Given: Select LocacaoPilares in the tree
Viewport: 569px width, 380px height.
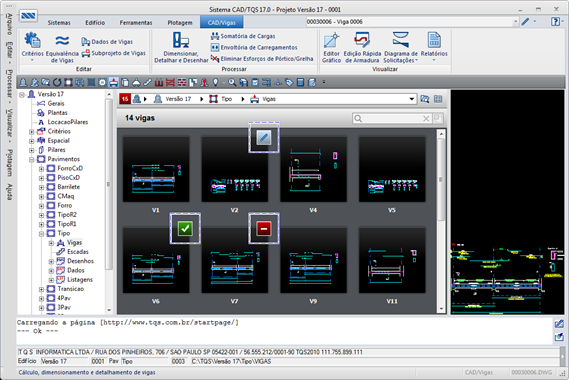Looking at the screenshot, I should [x=68, y=122].
